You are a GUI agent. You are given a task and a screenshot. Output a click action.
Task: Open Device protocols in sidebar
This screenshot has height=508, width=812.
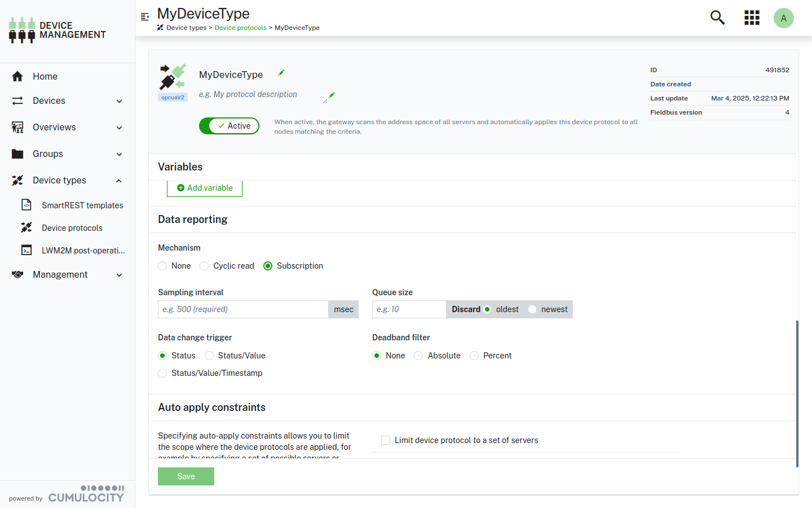[x=72, y=228]
